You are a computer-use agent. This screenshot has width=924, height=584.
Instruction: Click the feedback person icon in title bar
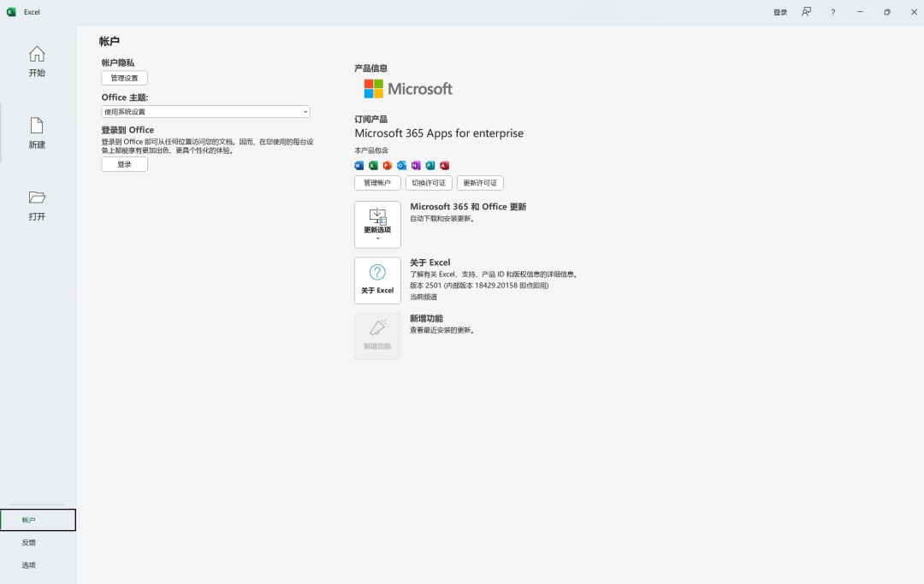click(806, 12)
